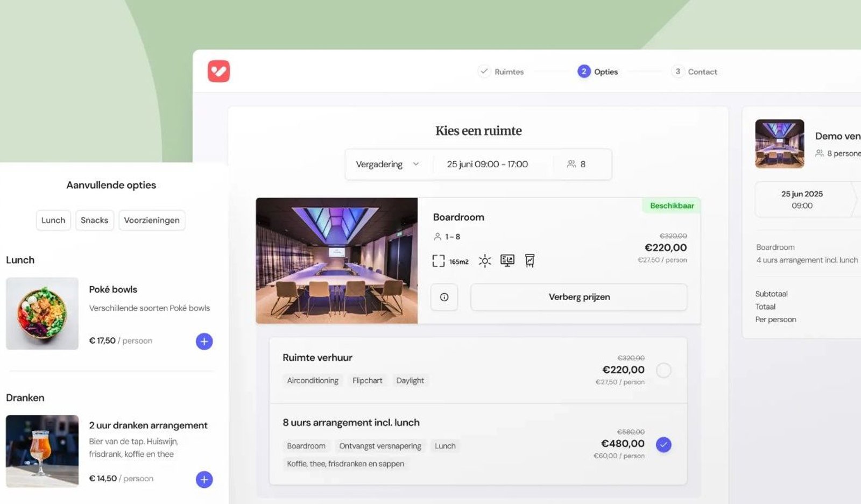Screen dimensions: 861x504
Task: Go to the Opties step
Action: [598, 72]
